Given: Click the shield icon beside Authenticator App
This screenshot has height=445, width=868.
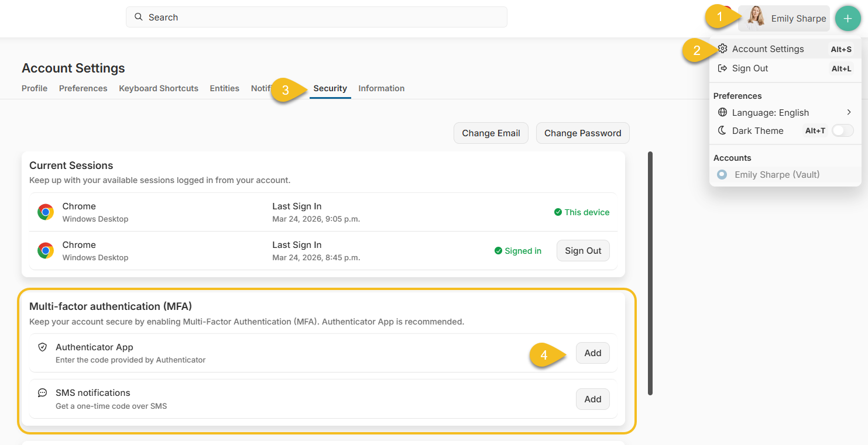Looking at the screenshot, I should tap(42, 347).
